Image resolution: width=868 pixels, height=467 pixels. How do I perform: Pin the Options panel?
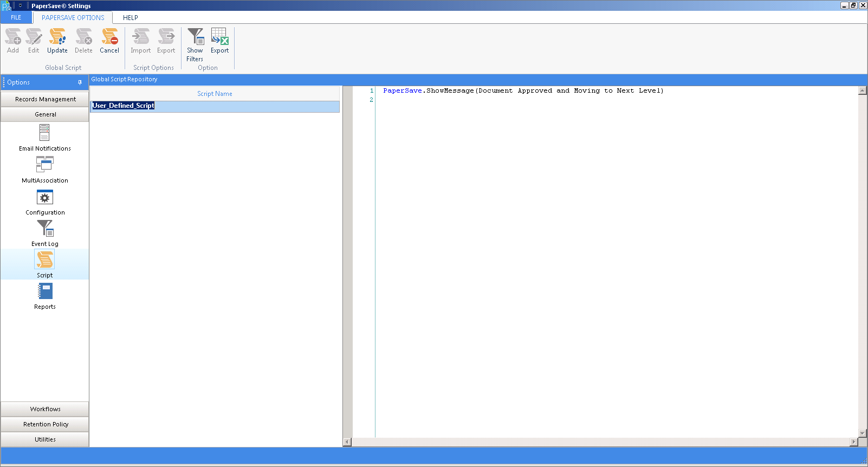(x=80, y=82)
